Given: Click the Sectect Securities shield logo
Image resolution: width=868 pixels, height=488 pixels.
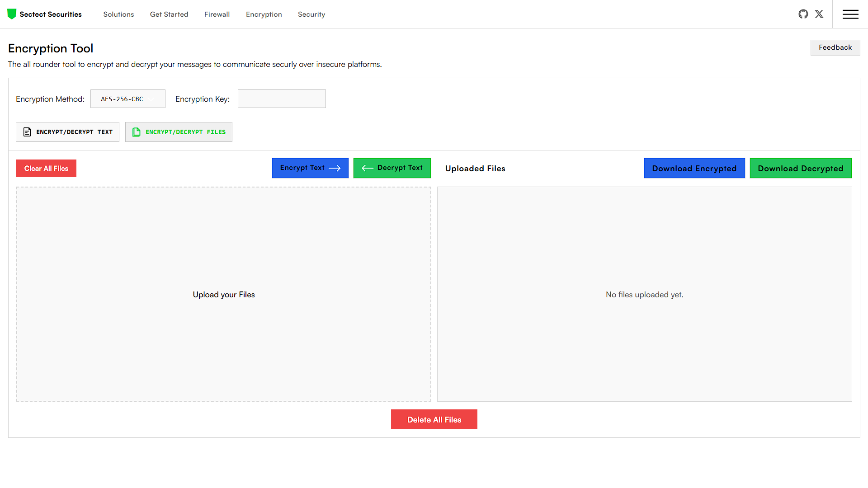Looking at the screenshot, I should pyautogui.click(x=12, y=14).
